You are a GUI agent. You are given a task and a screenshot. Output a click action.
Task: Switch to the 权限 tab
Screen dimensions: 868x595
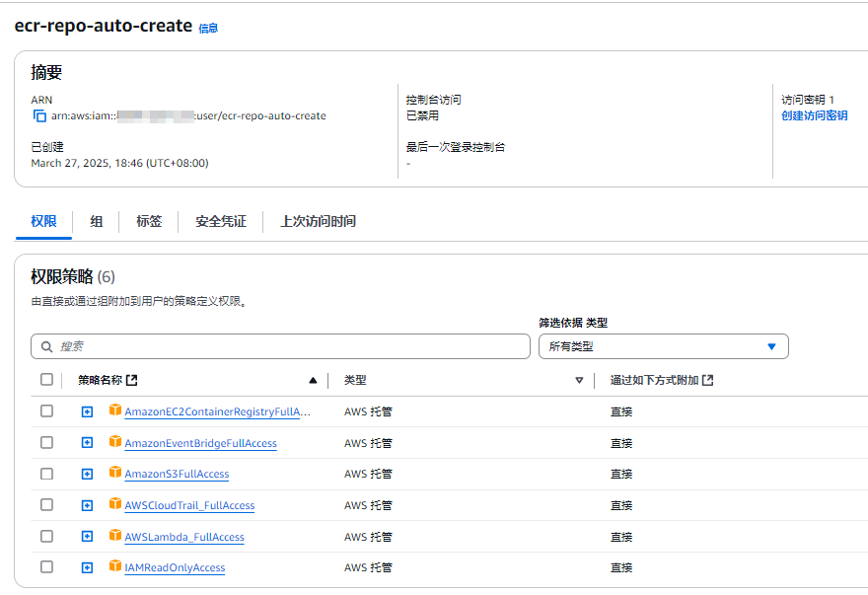tap(43, 221)
